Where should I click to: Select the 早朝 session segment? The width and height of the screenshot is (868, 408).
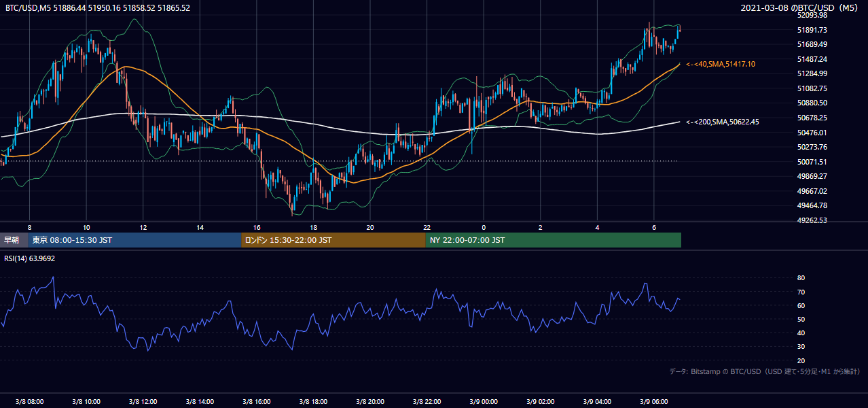(14, 240)
